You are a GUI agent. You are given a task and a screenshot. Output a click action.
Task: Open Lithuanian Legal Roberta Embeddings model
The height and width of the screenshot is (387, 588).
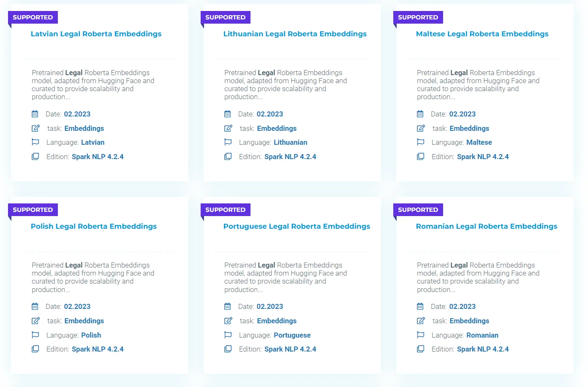point(295,34)
